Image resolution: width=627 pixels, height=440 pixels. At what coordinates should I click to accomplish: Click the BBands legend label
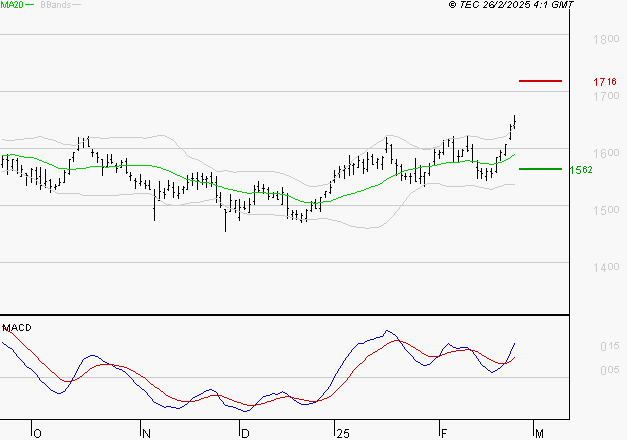click(x=56, y=5)
